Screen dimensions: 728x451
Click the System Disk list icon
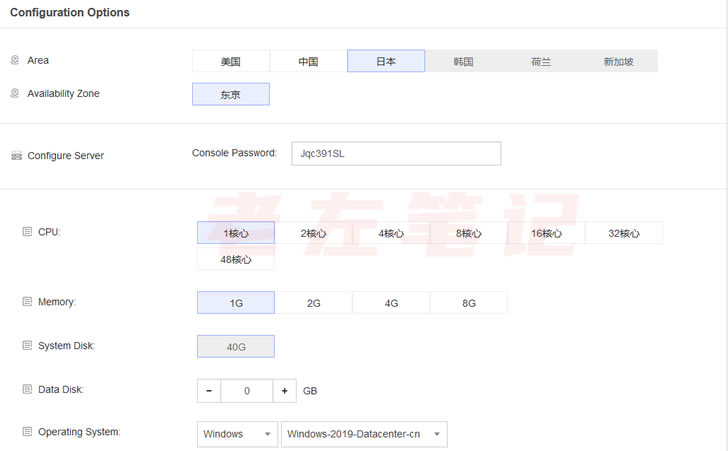pyautogui.click(x=27, y=346)
